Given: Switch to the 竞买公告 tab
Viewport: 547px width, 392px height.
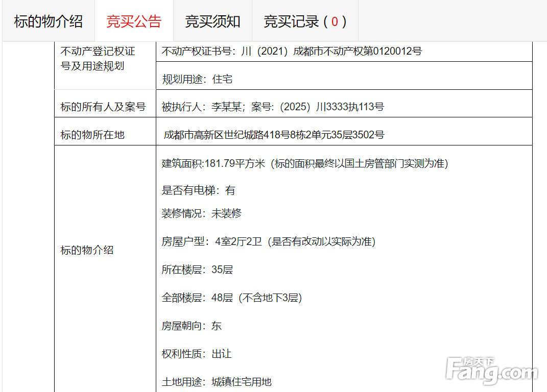Looking at the screenshot, I should click(x=134, y=21).
